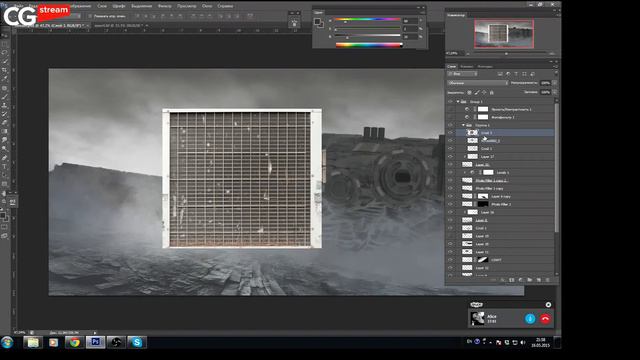The width and height of the screenshot is (640, 360).
Task: Click the Create new layer icon
Action: click(x=538, y=280)
